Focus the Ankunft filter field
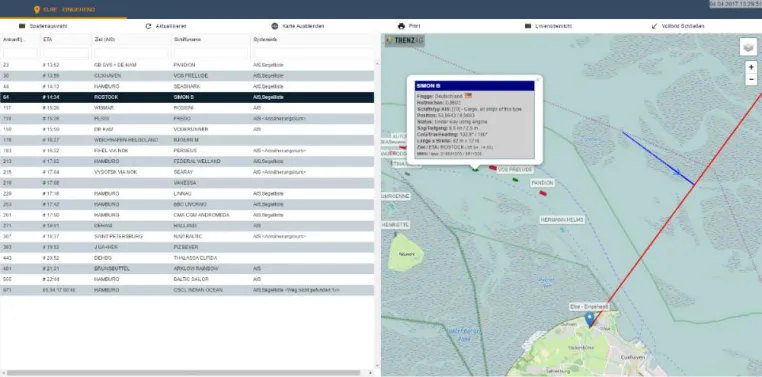762x377 pixels. coord(19,52)
